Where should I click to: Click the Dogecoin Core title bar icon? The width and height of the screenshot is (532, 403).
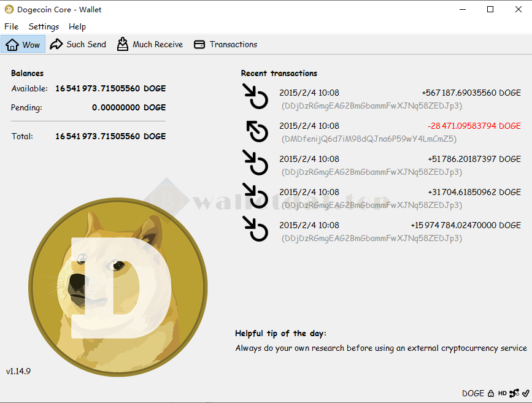9,9
